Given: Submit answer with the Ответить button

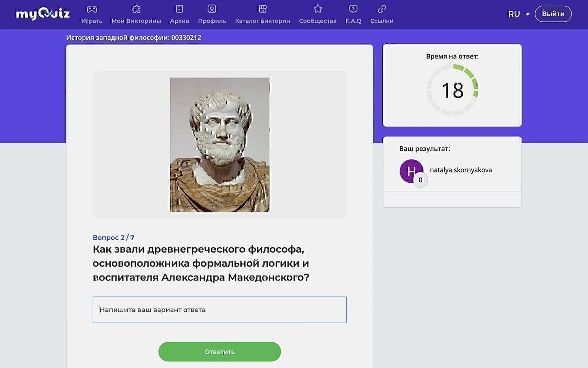Looking at the screenshot, I should (x=220, y=352).
